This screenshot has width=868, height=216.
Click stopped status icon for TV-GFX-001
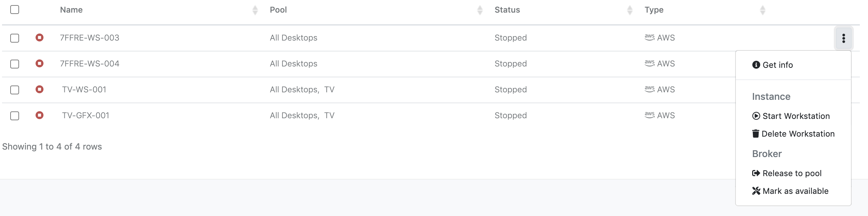[40, 115]
